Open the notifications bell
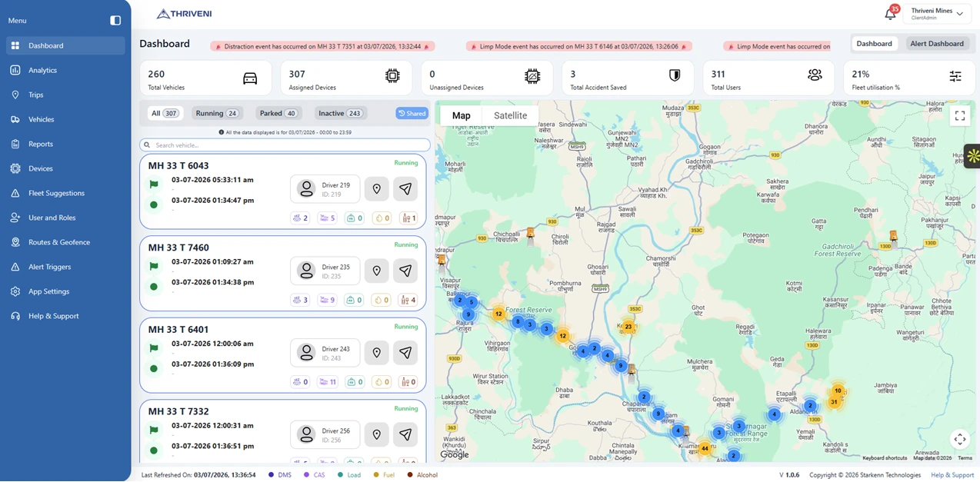Screen dimensions: 980x482 coord(890,14)
